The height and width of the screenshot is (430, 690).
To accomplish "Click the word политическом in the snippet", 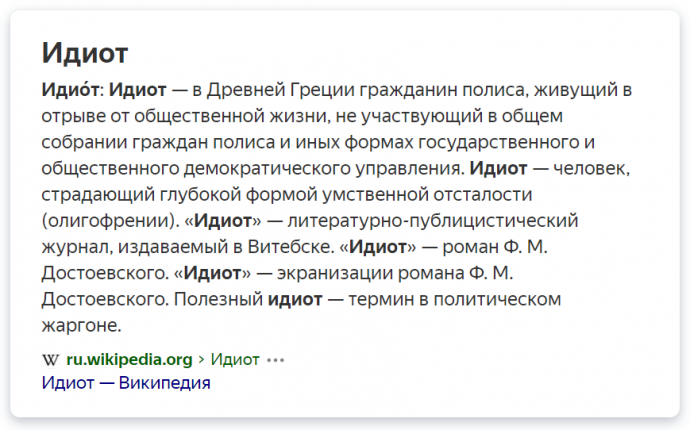I will pos(497,299).
